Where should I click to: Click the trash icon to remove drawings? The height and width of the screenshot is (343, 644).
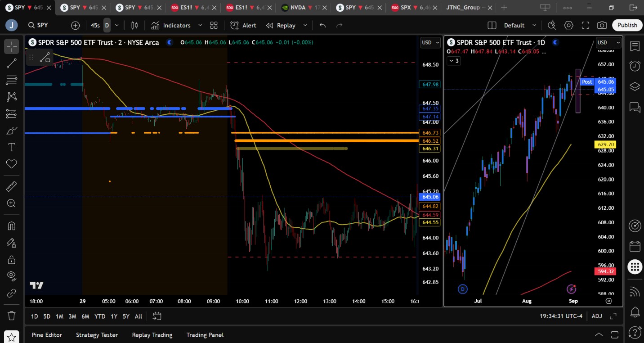(12, 316)
